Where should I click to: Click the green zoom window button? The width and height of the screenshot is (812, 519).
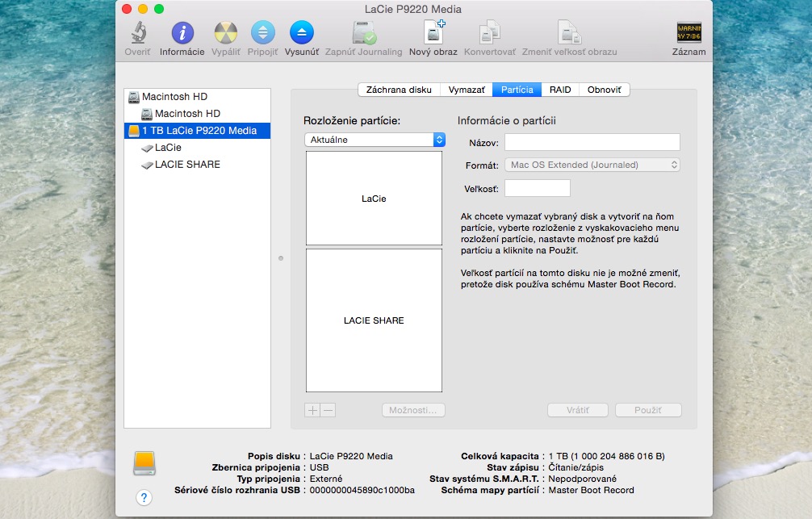(x=159, y=9)
